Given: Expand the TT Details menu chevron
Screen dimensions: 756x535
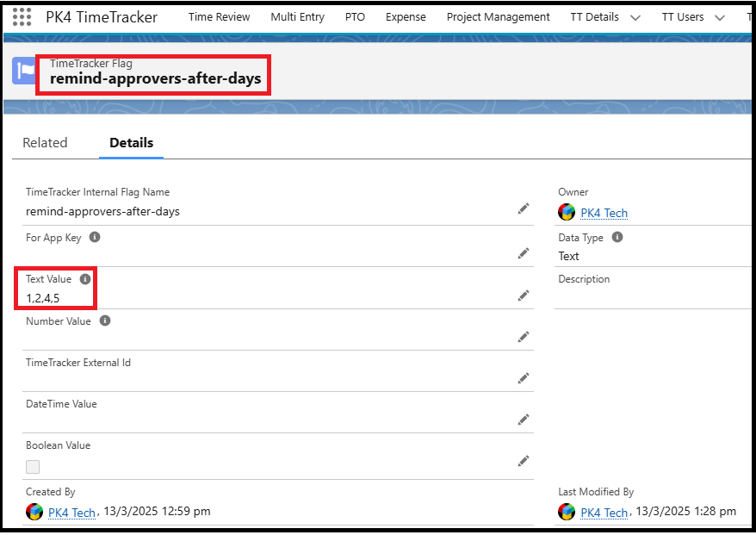Looking at the screenshot, I should (635, 18).
